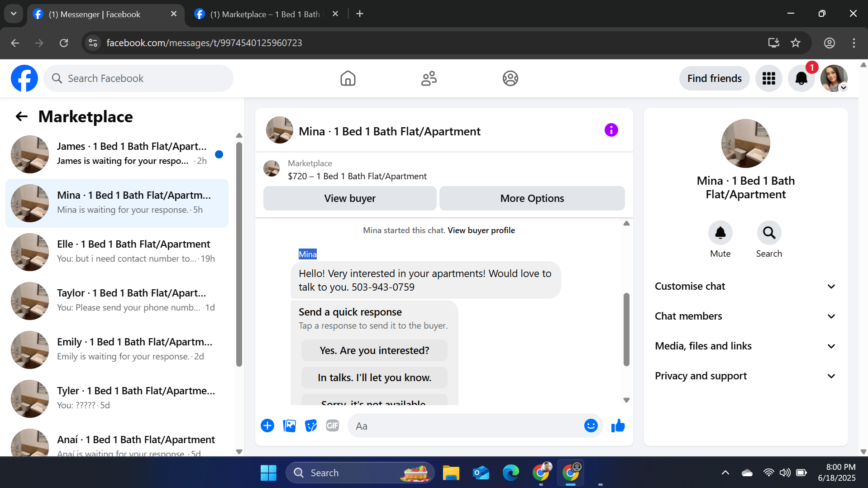Click the browser address bar URL

click(204, 43)
